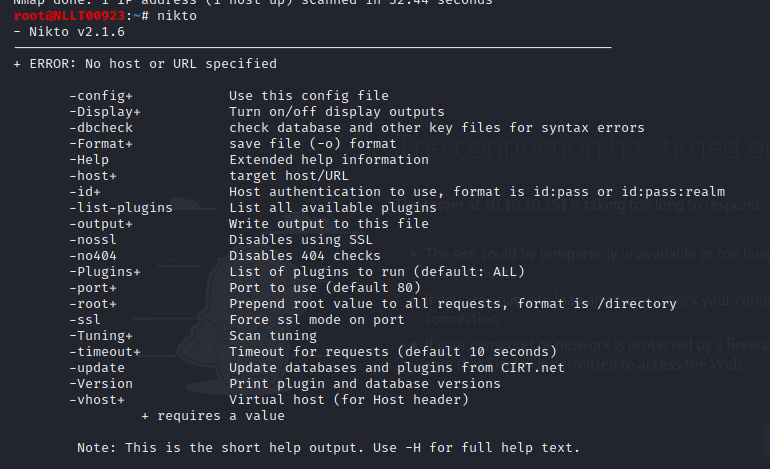Viewport: 770px width, 469px height.
Task: Click the -Display+ option text
Action: [105, 112]
